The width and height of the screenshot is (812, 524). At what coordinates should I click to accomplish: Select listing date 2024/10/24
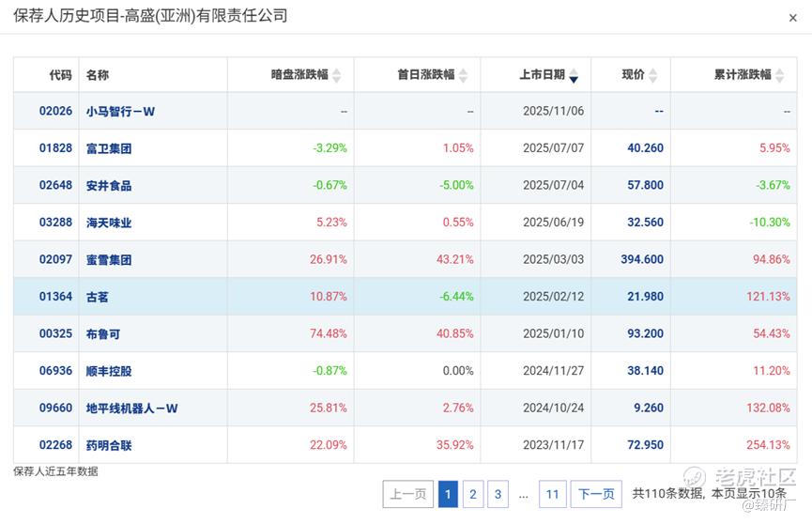coord(553,408)
